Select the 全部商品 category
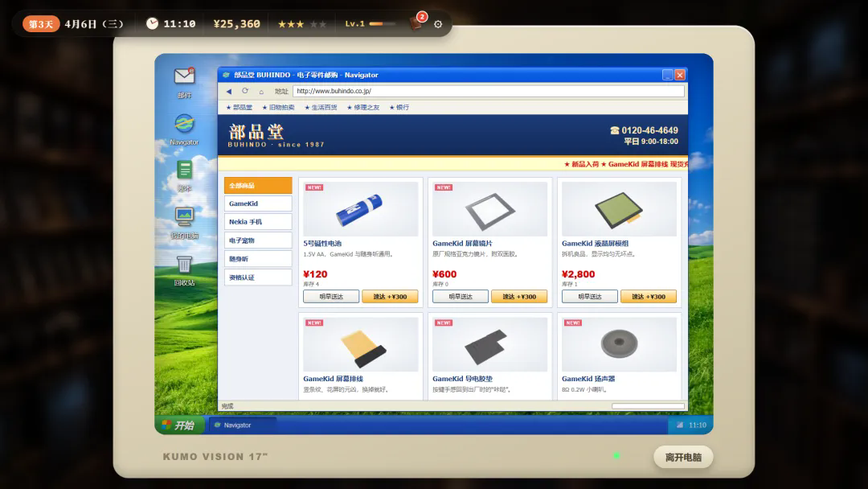The height and width of the screenshot is (489, 868). [258, 186]
